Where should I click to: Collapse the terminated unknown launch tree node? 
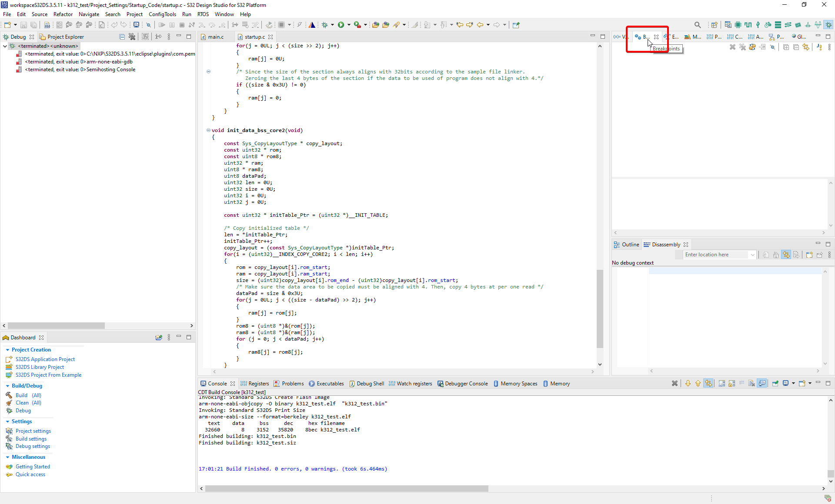[5, 46]
